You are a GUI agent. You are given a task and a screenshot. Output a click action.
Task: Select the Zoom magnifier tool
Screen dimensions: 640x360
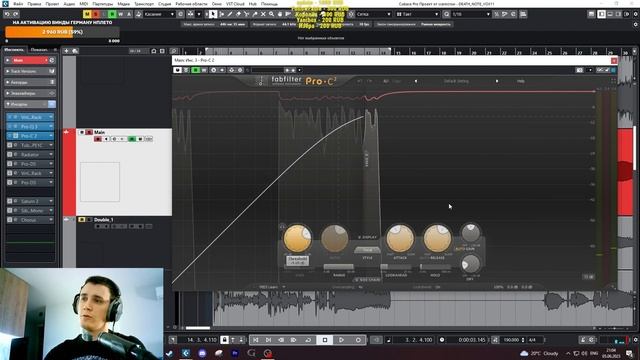[271, 14]
